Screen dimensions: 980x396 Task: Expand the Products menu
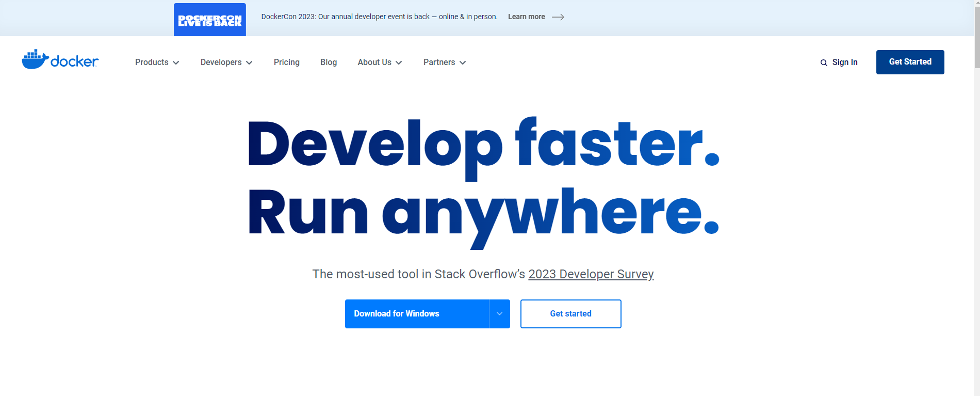[x=157, y=62]
